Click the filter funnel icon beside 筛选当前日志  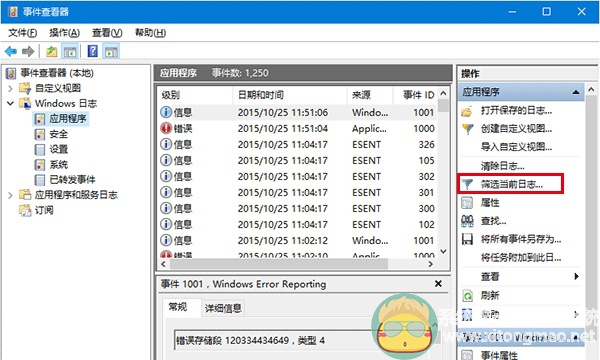(467, 184)
